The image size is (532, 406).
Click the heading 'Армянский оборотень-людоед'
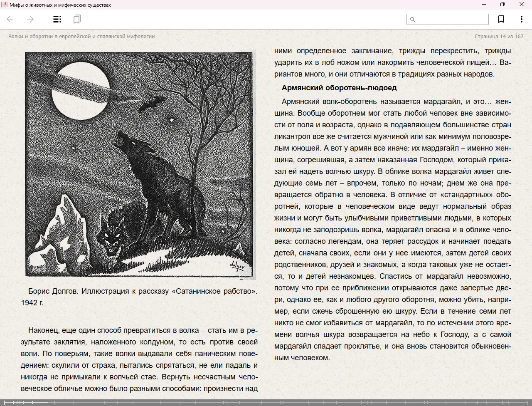pyautogui.click(x=339, y=88)
